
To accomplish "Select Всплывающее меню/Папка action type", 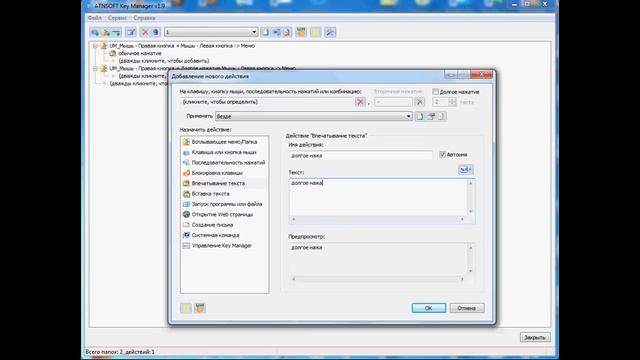I will (x=224, y=142).
